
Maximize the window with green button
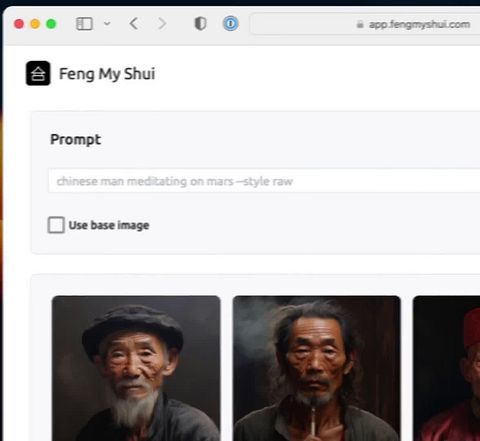pyautogui.click(x=51, y=24)
